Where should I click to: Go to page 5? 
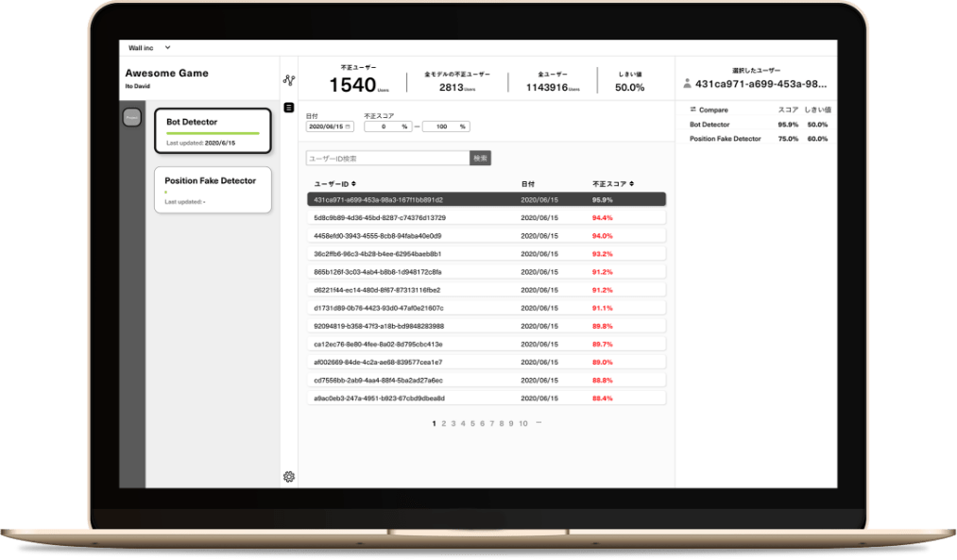pyautogui.click(x=472, y=423)
